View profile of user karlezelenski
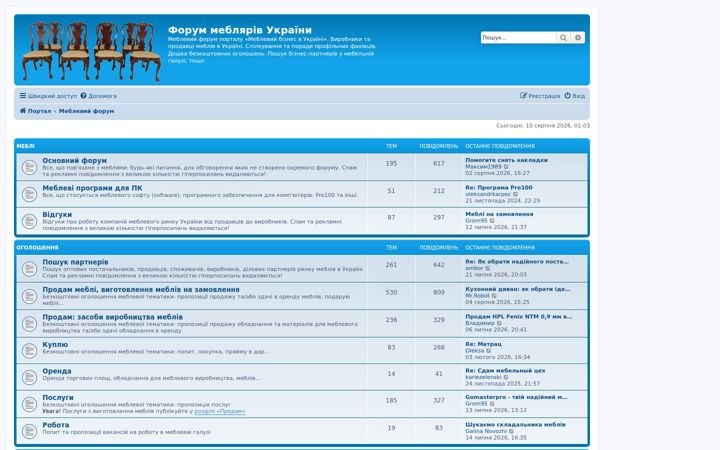This screenshot has width=720, height=450. coord(483,377)
